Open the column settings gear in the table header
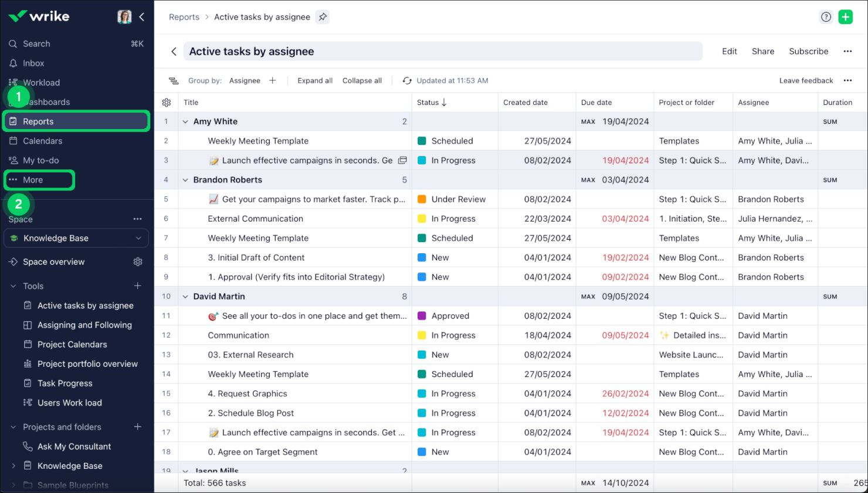The image size is (868, 493). click(166, 102)
